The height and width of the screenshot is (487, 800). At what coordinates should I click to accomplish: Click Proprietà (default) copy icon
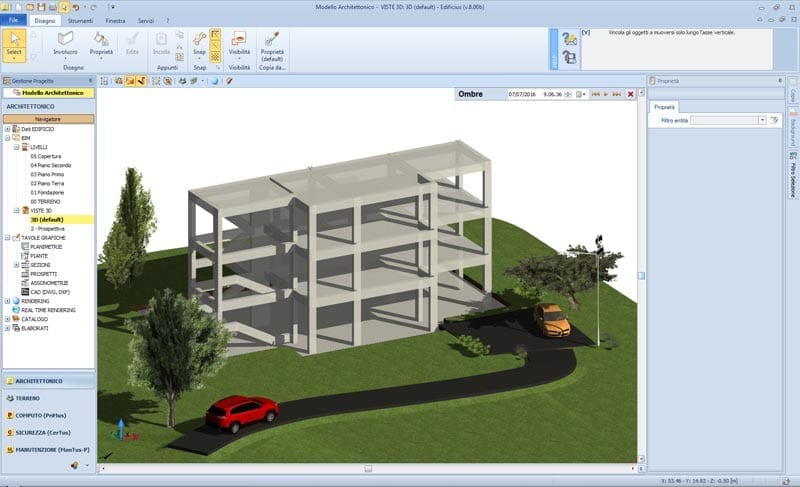click(x=272, y=43)
